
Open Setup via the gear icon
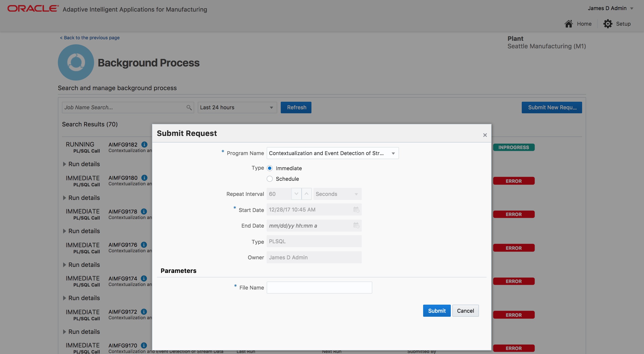pos(608,23)
